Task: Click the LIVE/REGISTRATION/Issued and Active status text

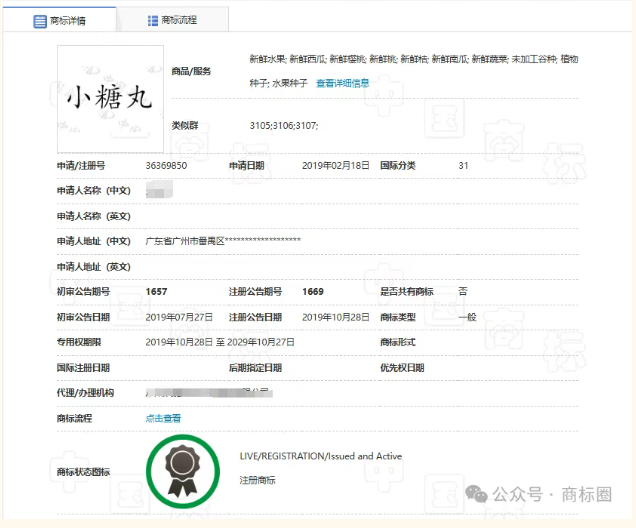Action: 320,456
